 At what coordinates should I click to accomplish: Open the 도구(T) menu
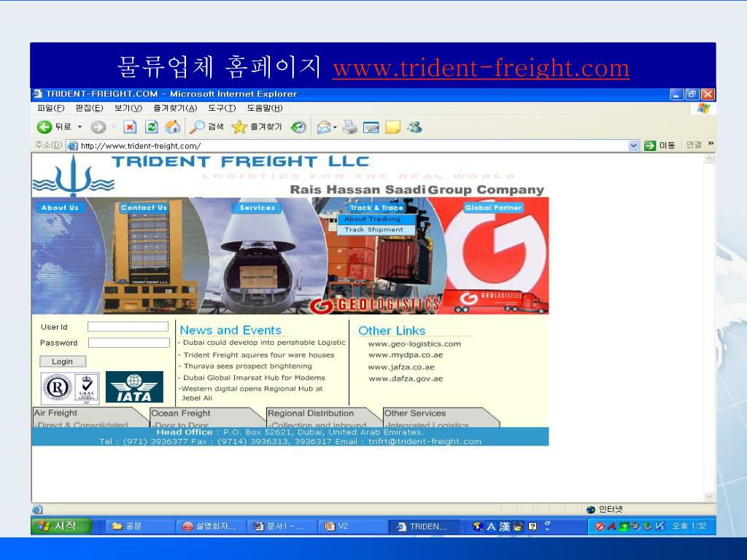[x=222, y=108]
